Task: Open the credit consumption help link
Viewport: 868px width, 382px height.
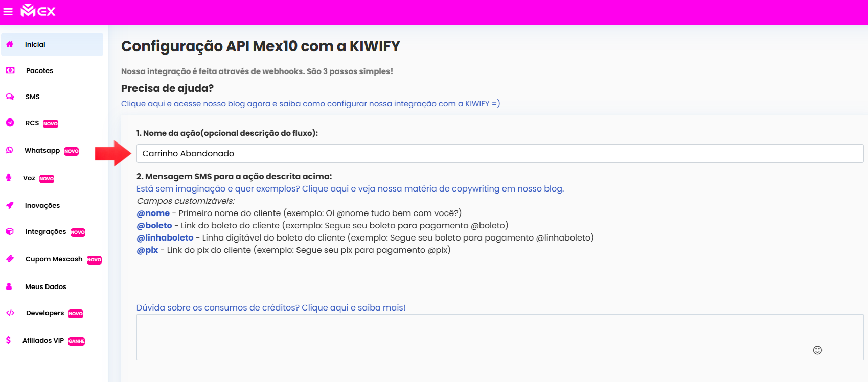Action: click(x=271, y=307)
